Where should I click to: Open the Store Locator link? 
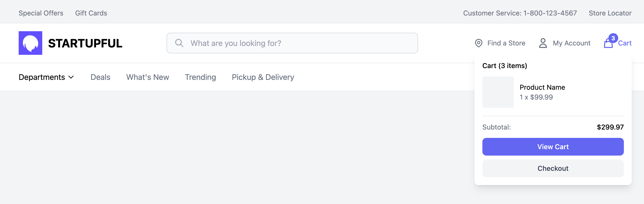[610, 13]
